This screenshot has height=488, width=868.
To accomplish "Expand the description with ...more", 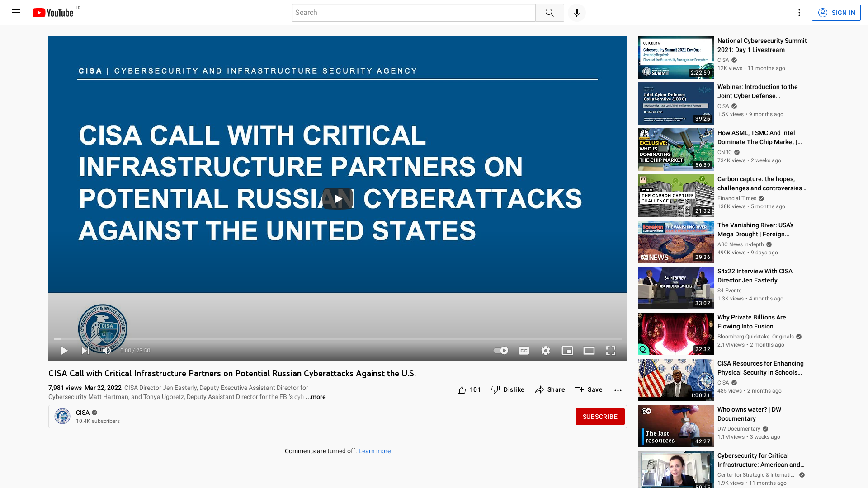I will (x=316, y=397).
